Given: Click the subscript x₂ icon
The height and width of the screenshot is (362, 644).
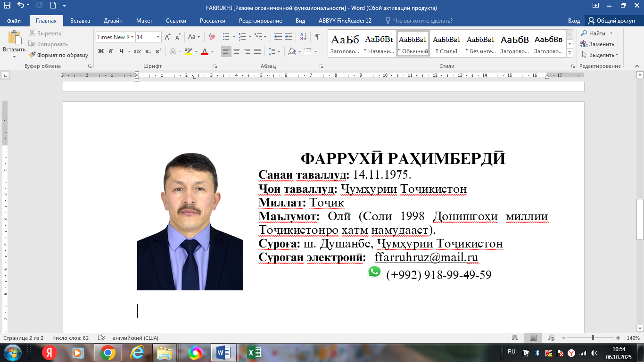Looking at the screenshot, I should tap(148, 51).
